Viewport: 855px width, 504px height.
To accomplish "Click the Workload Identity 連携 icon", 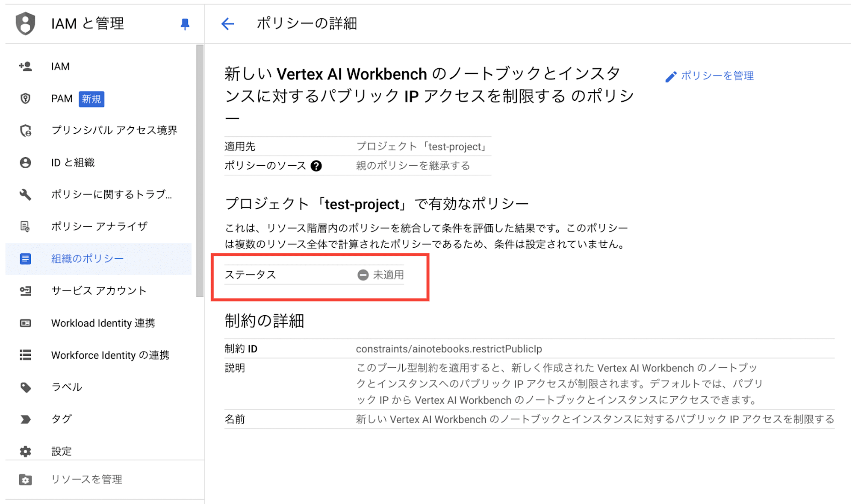I will pos(24,322).
